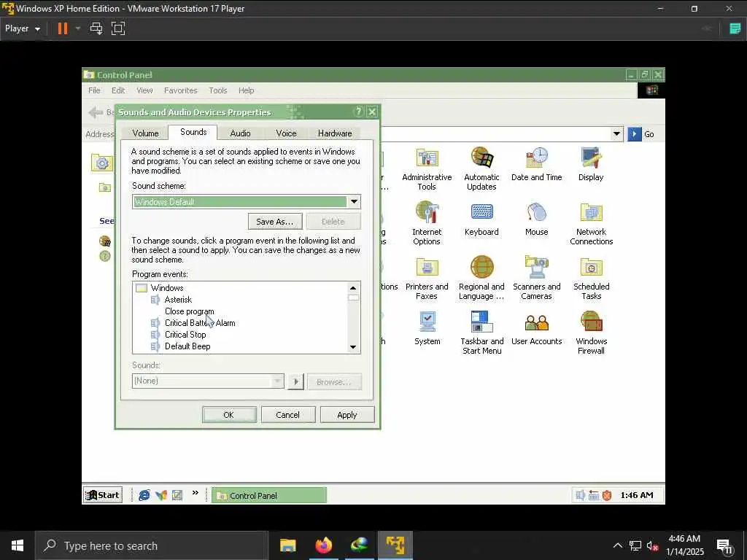
Task: Click the program events scrollbar thumb
Action: (x=353, y=297)
